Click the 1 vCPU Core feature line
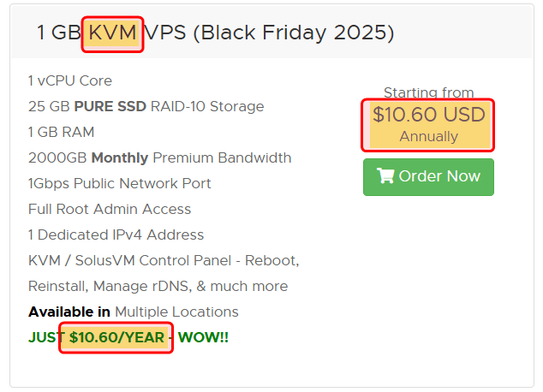The image size is (543, 392). (70, 80)
